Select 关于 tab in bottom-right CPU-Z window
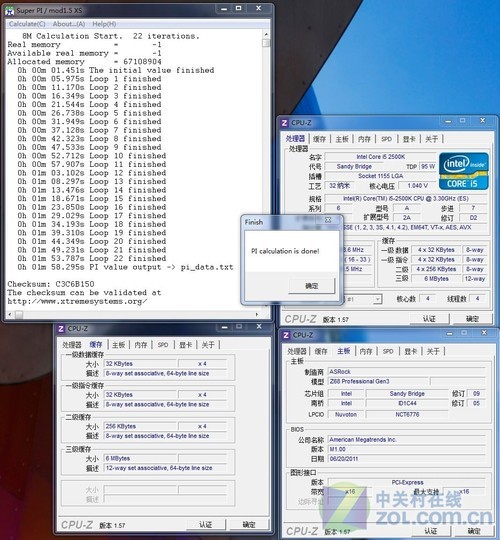 tap(433, 351)
